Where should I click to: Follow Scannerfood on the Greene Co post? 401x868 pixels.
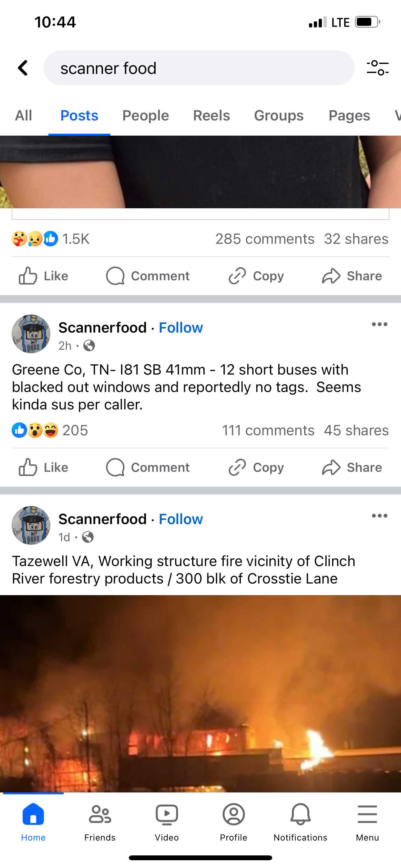coord(180,327)
